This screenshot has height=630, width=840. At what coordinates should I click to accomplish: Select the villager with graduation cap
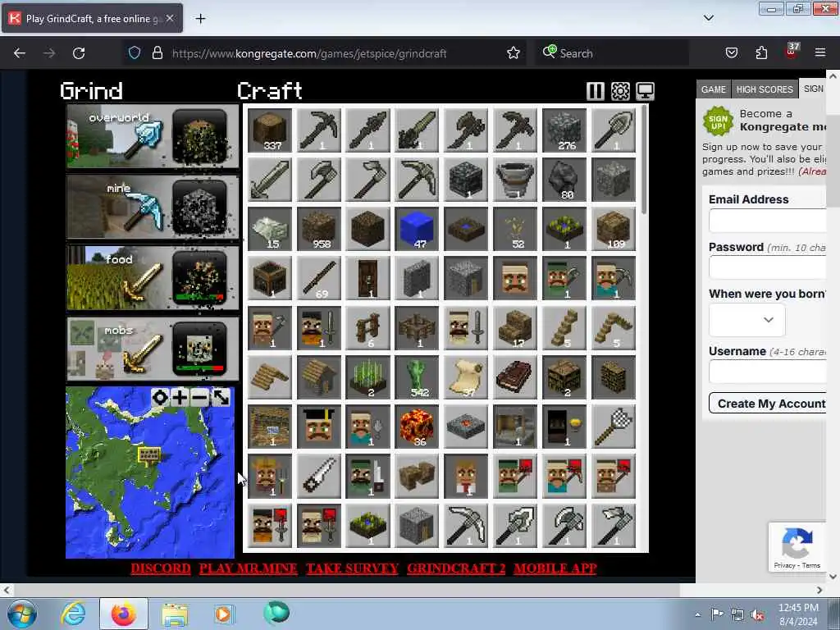pyautogui.click(x=319, y=427)
